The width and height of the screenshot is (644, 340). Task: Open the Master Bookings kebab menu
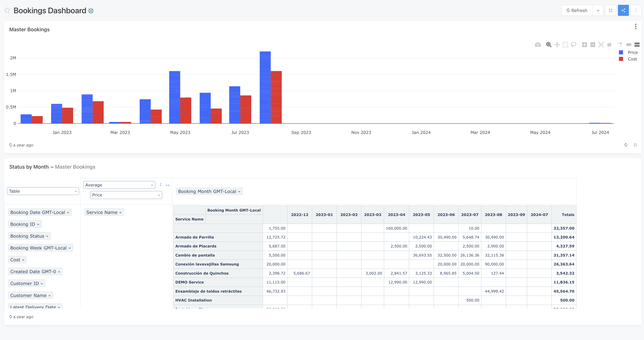[x=636, y=26]
